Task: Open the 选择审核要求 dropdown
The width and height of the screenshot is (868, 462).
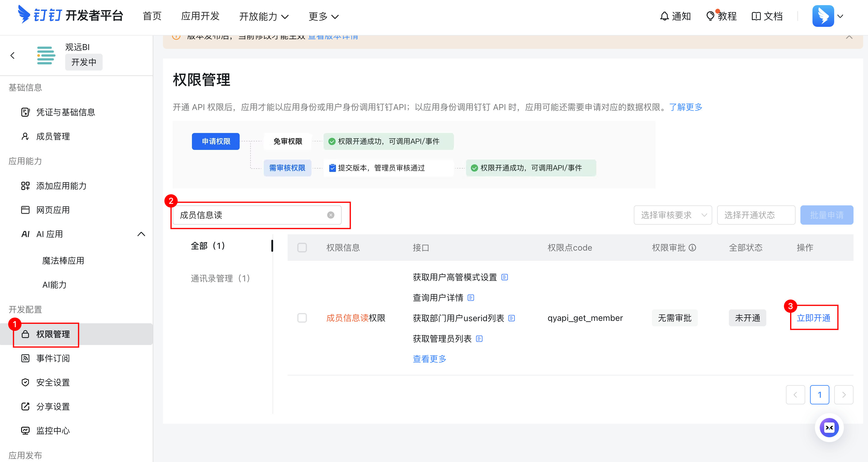Action: (x=672, y=215)
